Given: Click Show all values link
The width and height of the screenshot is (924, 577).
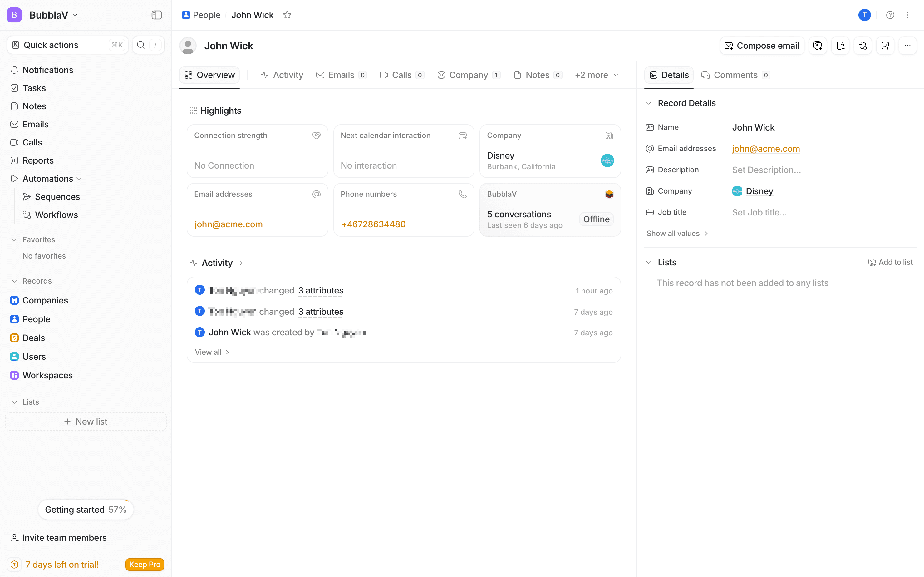Looking at the screenshot, I should 677,234.
